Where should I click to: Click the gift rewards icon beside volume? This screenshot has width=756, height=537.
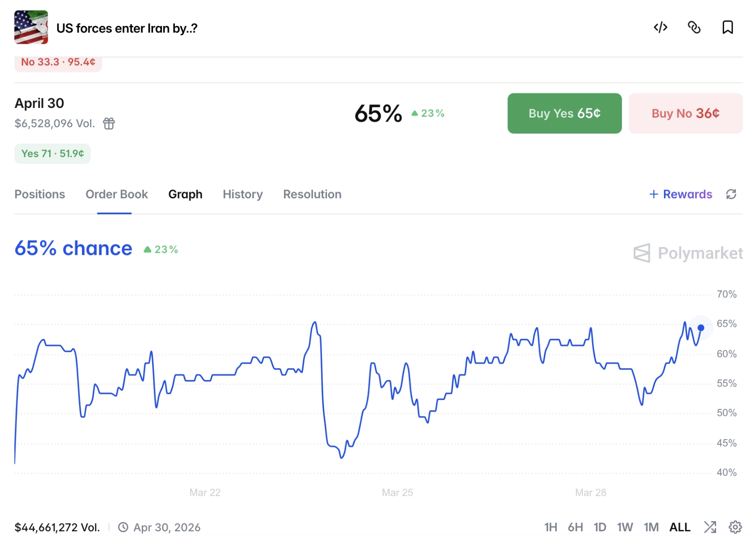point(109,124)
